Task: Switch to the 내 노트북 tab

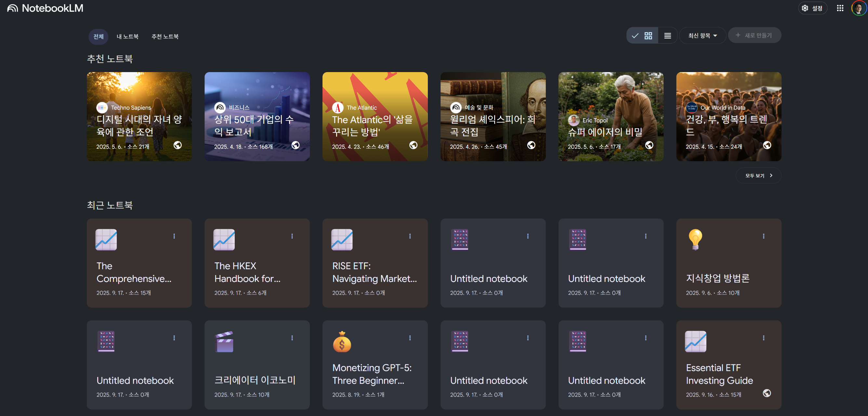Action: click(127, 36)
